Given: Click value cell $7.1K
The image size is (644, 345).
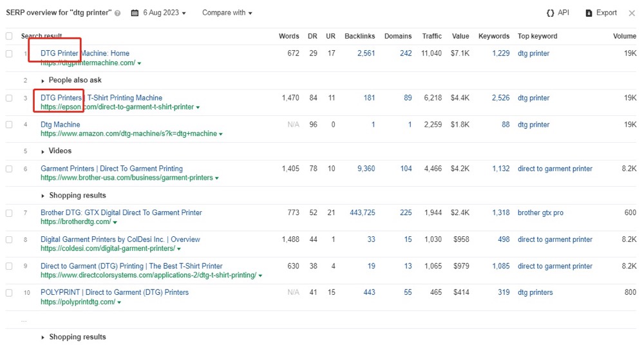Looking at the screenshot, I should click(460, 53).
